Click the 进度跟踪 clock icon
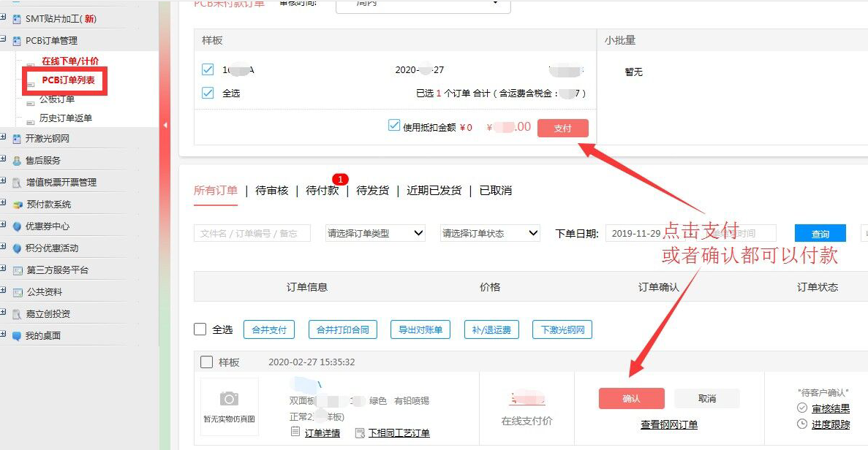The height and width of the screenshot is (450, 868). tap(802, 424)
